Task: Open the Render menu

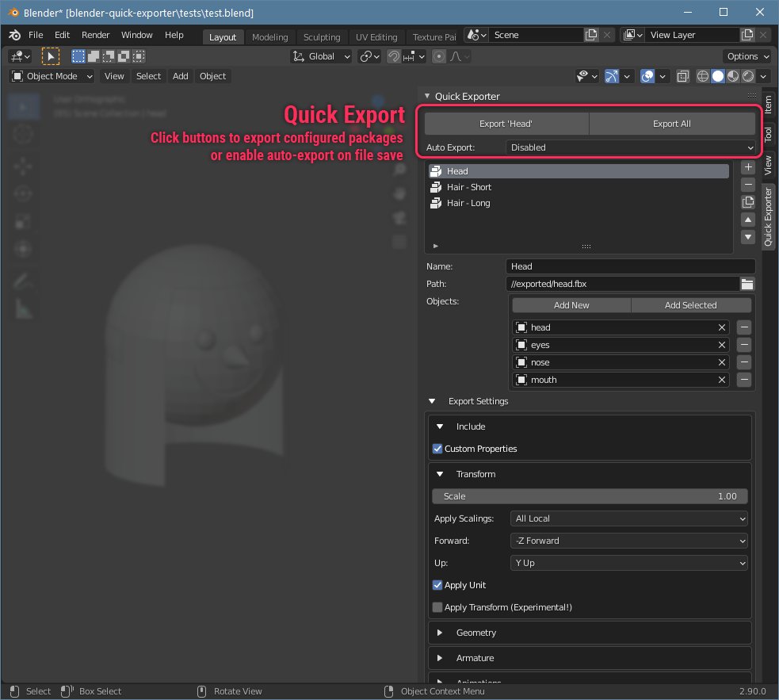Action: click(95, 36)
